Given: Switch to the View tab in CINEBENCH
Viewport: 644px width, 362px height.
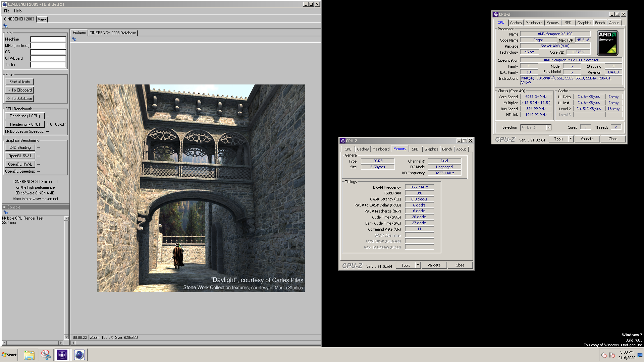Looking at the screenshot, I should point(42,19).
